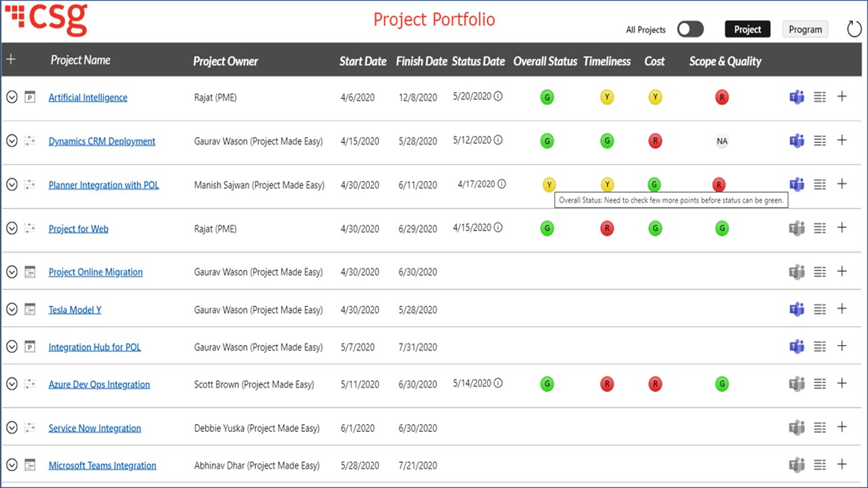Click plus icon in Tesla Model Y row

842,308
